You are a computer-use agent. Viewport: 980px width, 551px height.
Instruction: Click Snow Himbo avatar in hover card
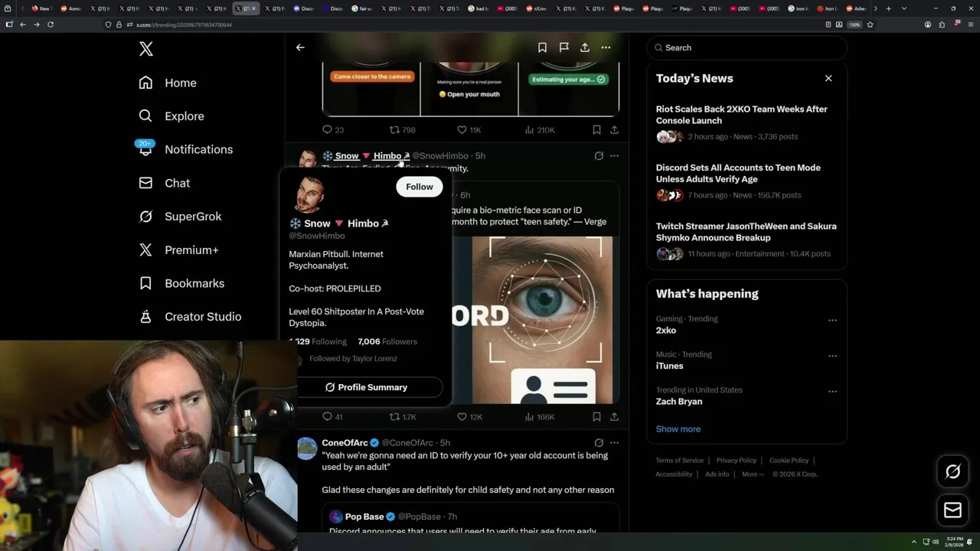tap(308, 194)
